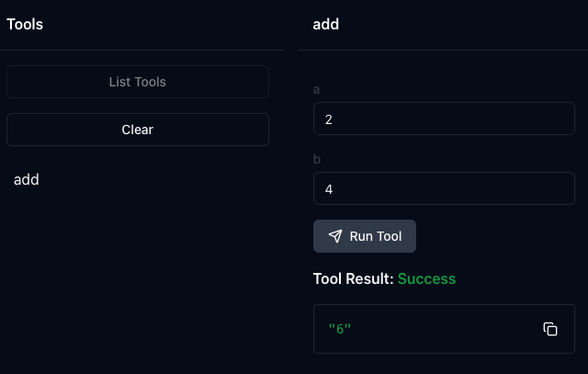Click the green Success status text
The image size is (588, 374).
click(x=426, y=278)
